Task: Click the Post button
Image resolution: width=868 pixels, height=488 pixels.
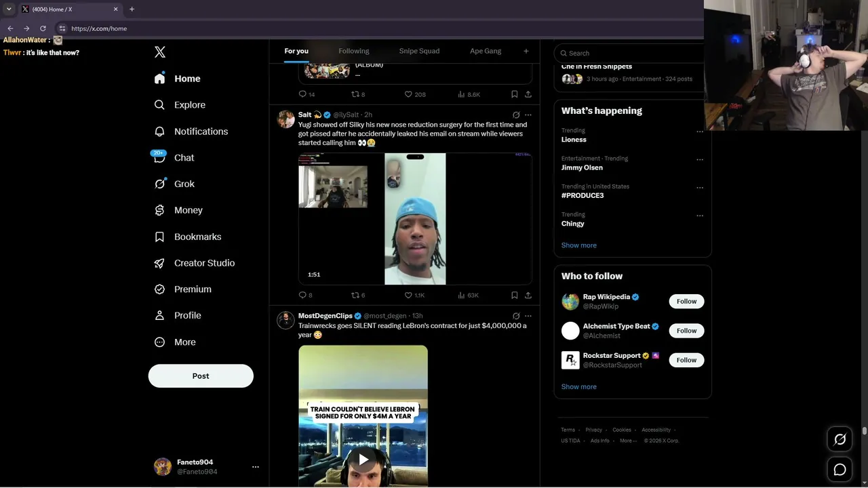Action: 201,376
